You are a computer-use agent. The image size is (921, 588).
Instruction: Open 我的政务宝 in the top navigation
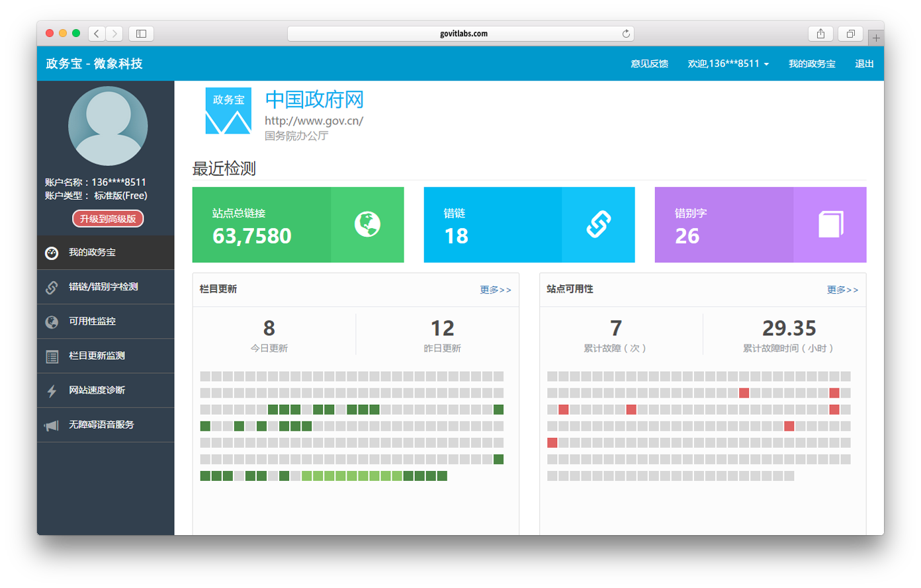[x=812, y=63]
